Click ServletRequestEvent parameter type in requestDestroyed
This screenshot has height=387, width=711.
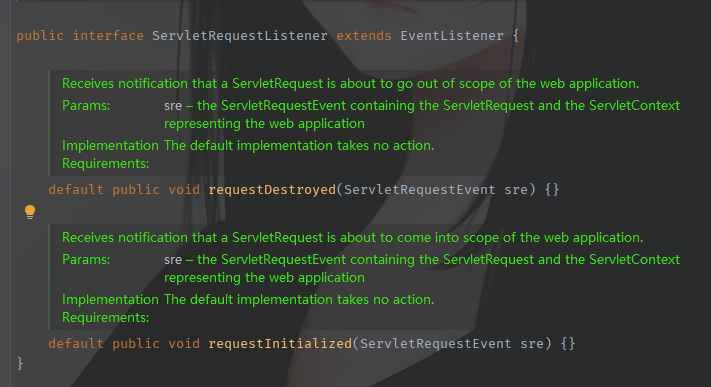tap(419, 189)
